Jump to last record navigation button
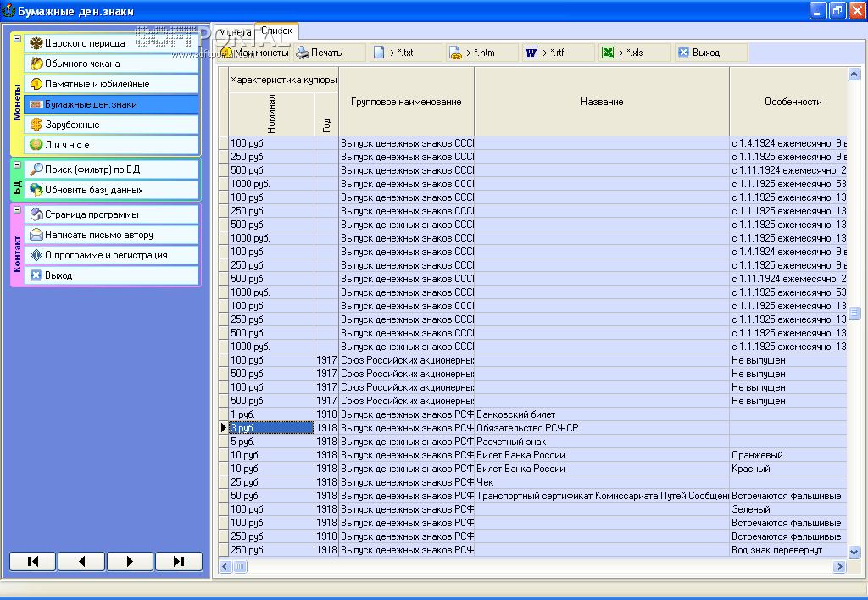 [179, 561]
